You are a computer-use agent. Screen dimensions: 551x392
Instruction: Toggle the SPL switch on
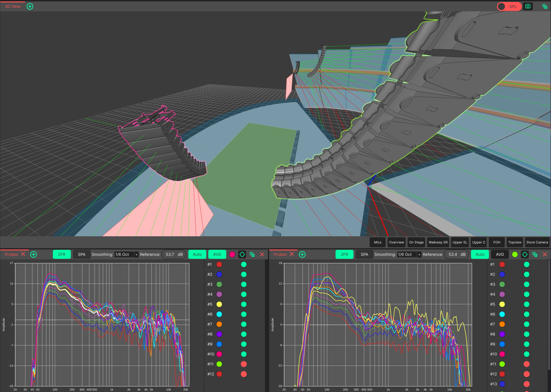point(509,7)
